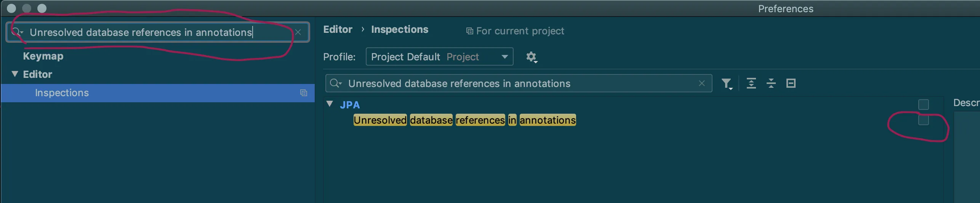Select Inspections in the settings sidebar

coord(62,93)
